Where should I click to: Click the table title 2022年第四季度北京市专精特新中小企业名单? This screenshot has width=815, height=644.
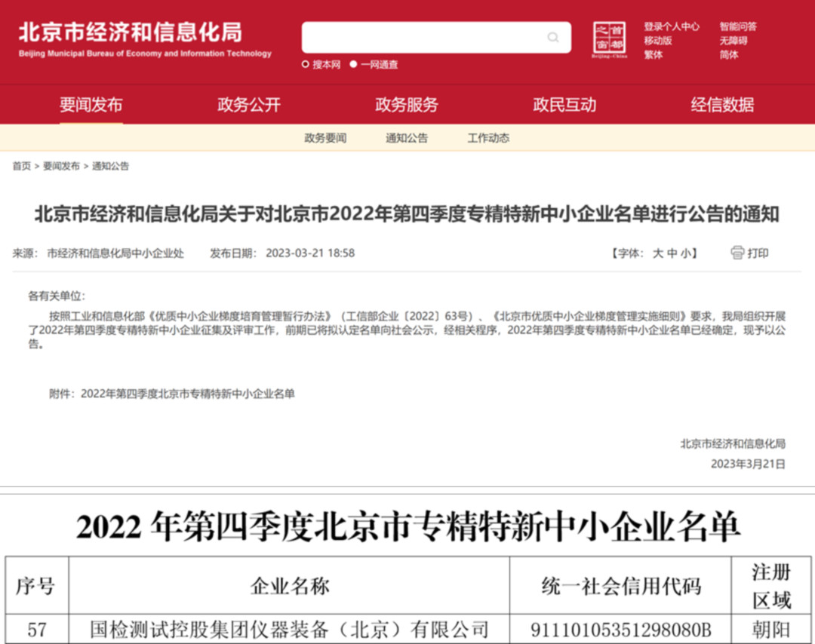coord(408,526)
